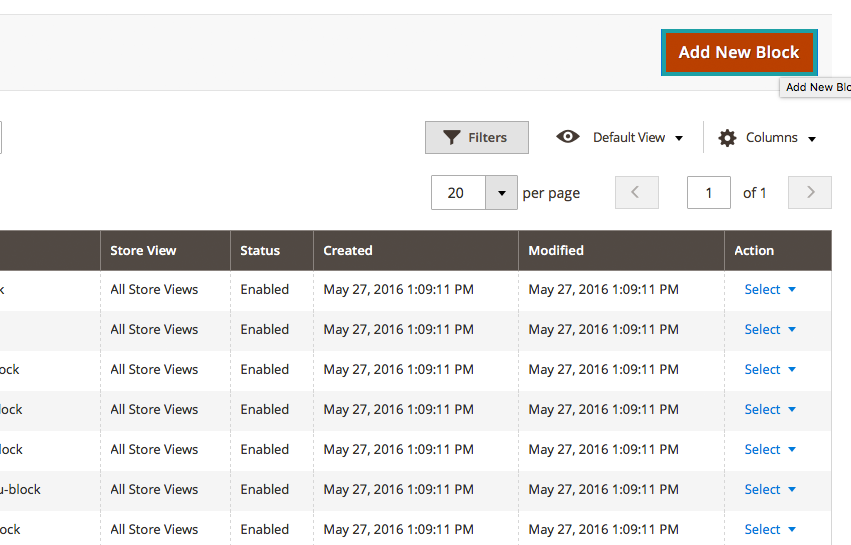
Task: Click the gear icon for Columns
Action: (x=727, y=138)
